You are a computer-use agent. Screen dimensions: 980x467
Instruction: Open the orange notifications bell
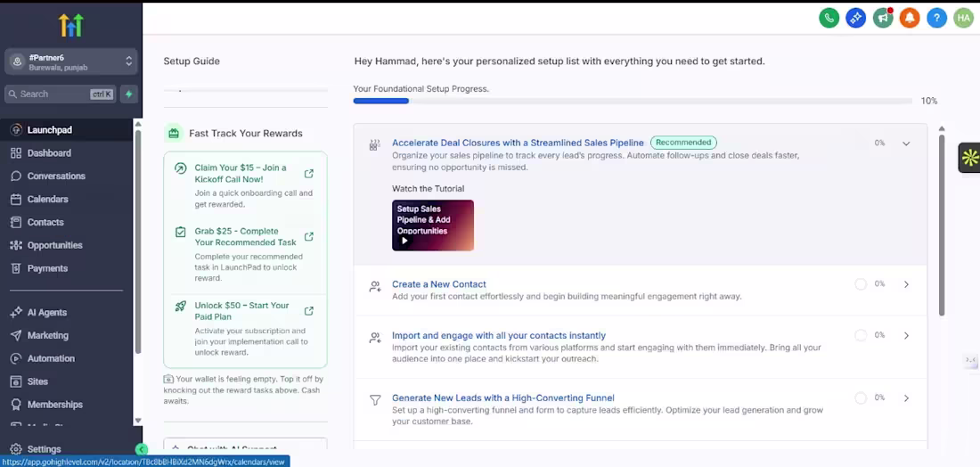coord(910,18)
